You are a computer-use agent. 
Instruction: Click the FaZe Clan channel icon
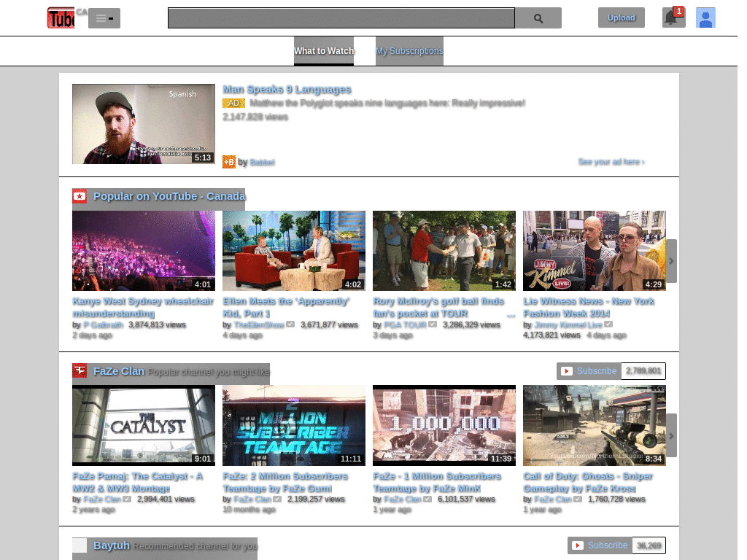(80, 370)
